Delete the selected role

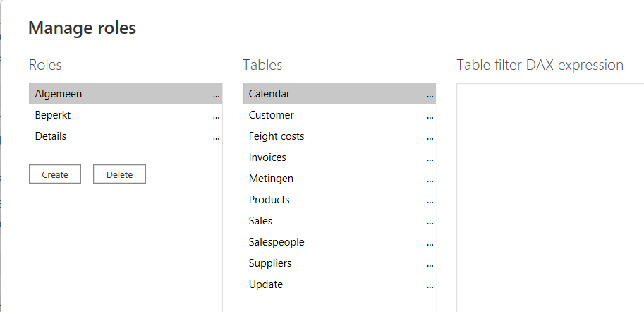(119, 174)
